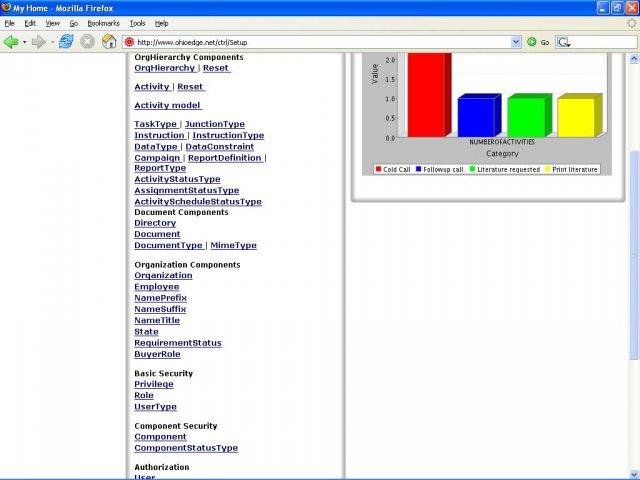Open the AssignmentStatusType link
Screen dimensions: 640x480
[187, 191]
